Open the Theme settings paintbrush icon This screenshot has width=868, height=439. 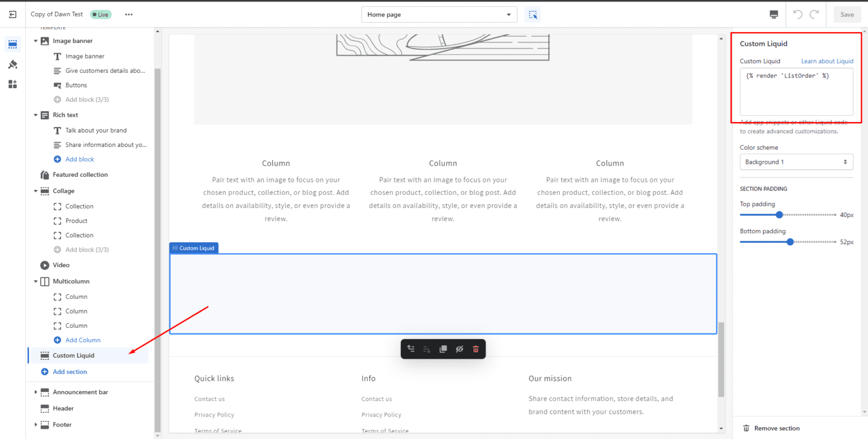[12, 64]
